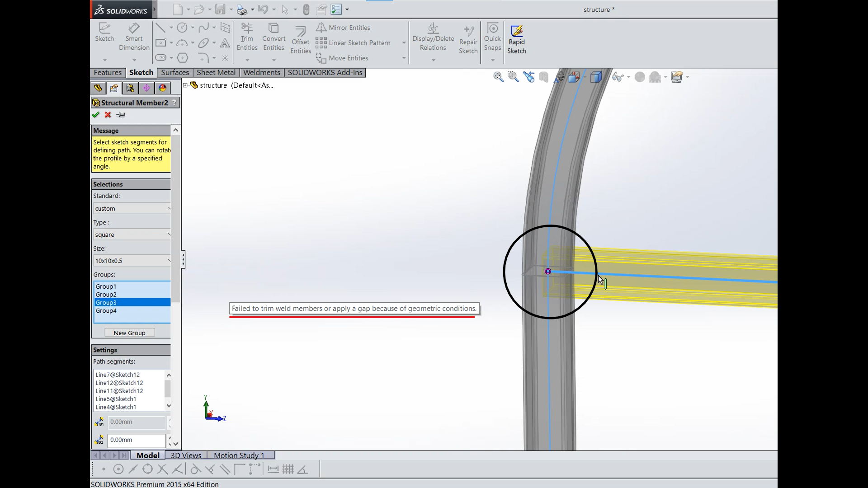Click the Print icon
This screenshot has height=488, width=868.
coord(242,9)
